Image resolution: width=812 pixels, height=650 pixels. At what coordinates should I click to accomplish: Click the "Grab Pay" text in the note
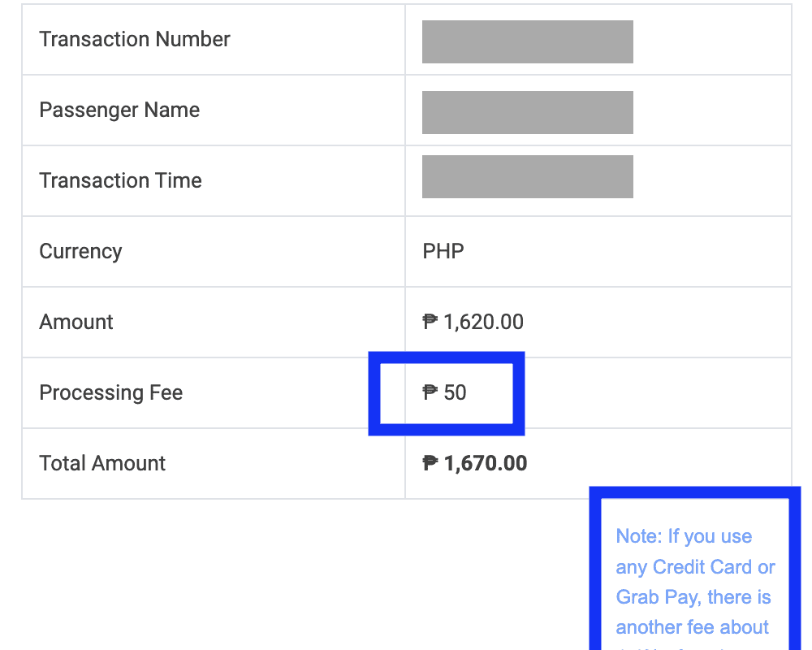click(x=658, y=597)
